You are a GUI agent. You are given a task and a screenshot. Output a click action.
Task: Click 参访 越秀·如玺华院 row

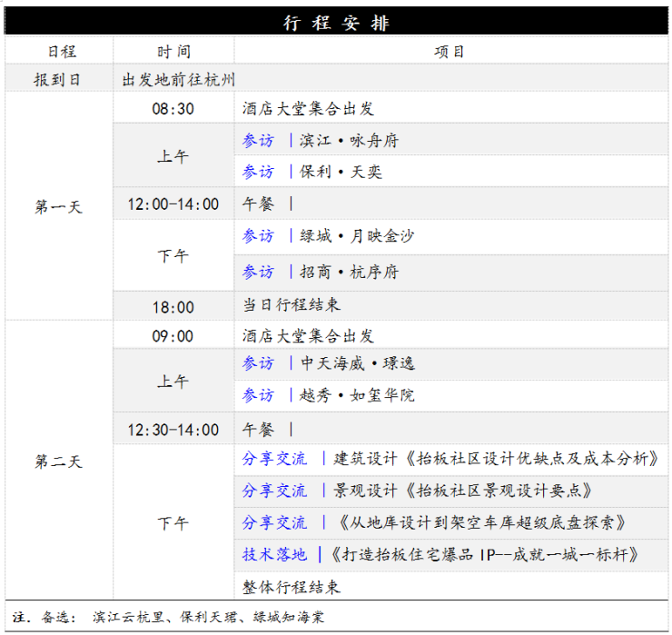[x=450, y=396]
